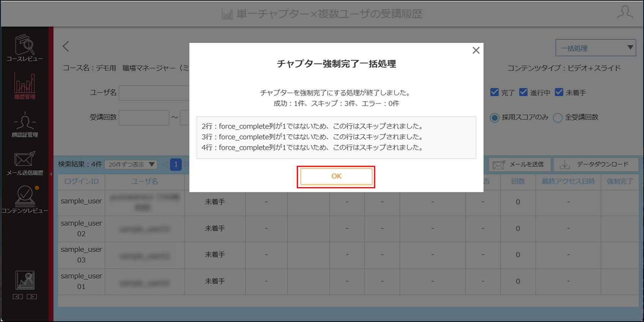Select the 採用スコアのみ radio button
644x322 pixels.
tap(494, 118)
